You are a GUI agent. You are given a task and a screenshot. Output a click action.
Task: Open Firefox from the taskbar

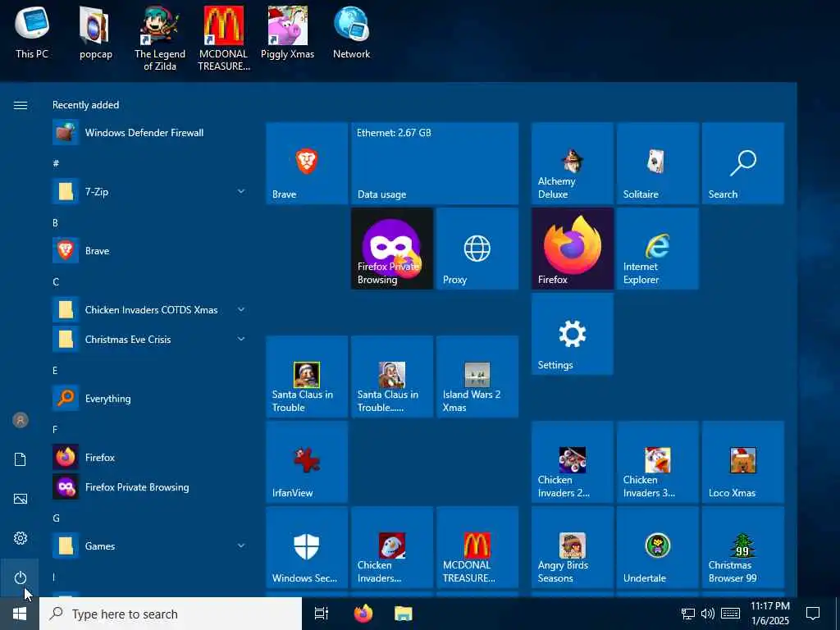[x=363, y=614]
